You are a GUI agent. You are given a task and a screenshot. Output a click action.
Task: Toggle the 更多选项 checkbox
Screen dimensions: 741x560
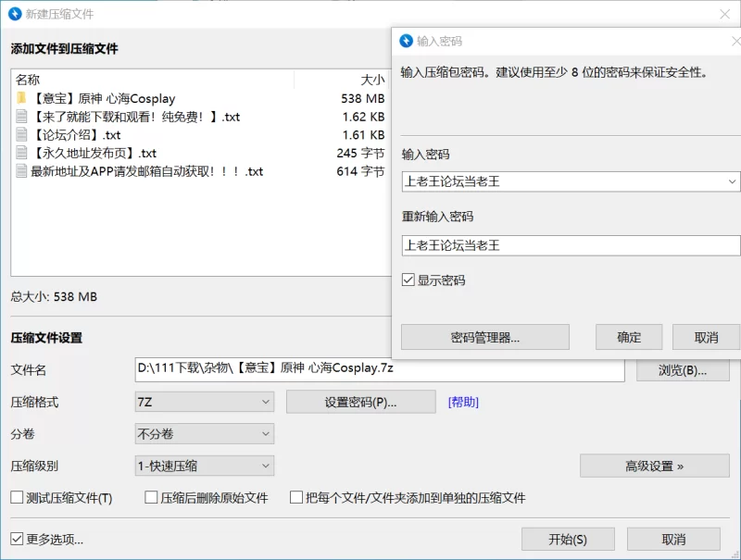(x=17, y=539)
